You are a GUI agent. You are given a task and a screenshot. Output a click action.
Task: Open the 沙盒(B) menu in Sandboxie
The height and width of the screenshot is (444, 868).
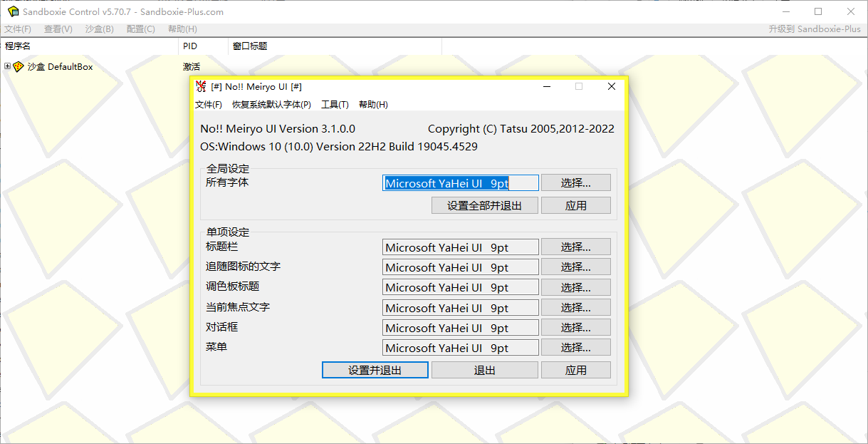(99, 29)
